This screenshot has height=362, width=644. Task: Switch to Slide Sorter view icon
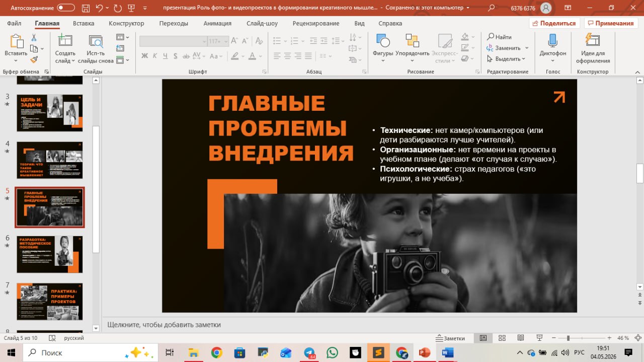click(502, 338)
